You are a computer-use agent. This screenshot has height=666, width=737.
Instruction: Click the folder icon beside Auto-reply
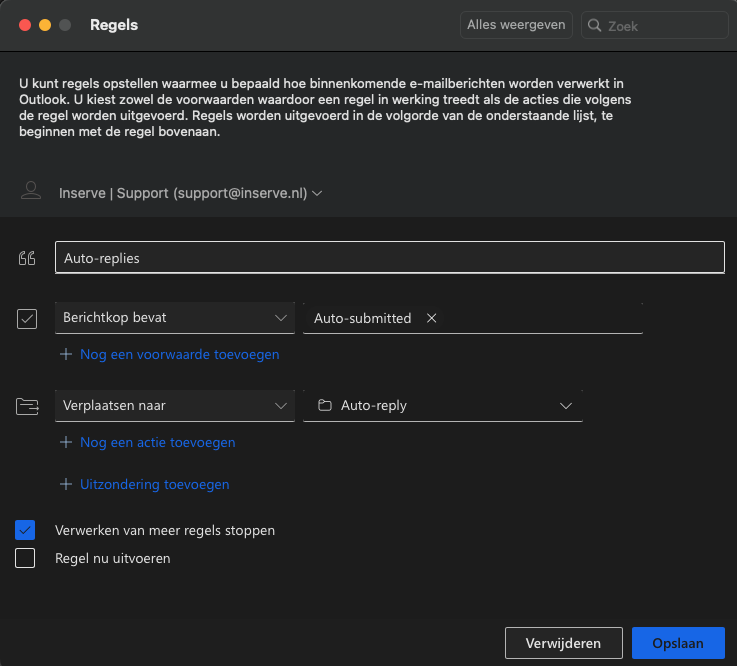click(325, 405)
